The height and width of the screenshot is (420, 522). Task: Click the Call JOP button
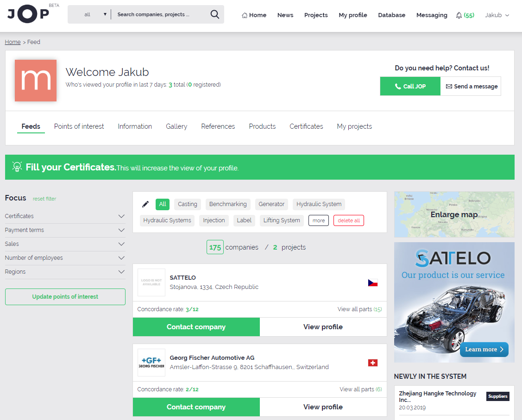[x=410, y=86]
